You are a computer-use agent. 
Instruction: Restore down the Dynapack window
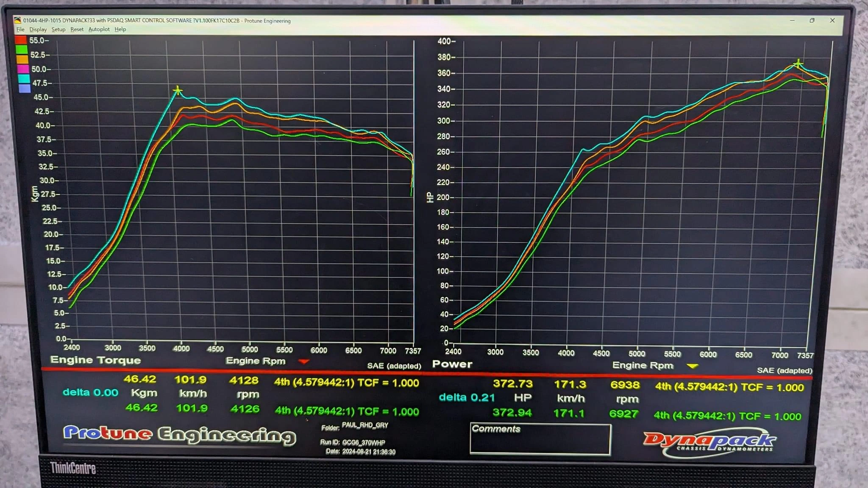pos(812,20)
